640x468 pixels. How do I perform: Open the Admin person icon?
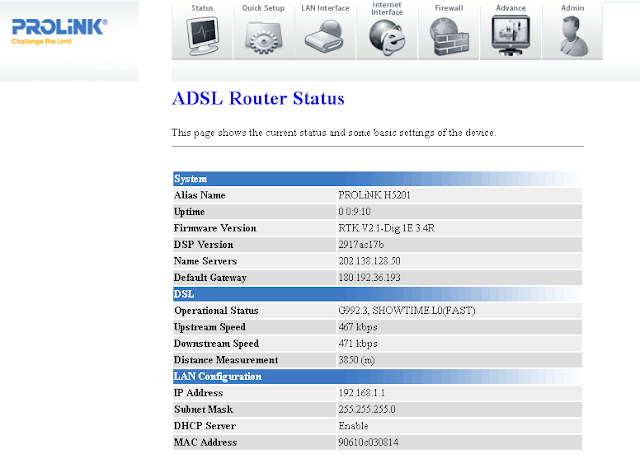point(573,36)
